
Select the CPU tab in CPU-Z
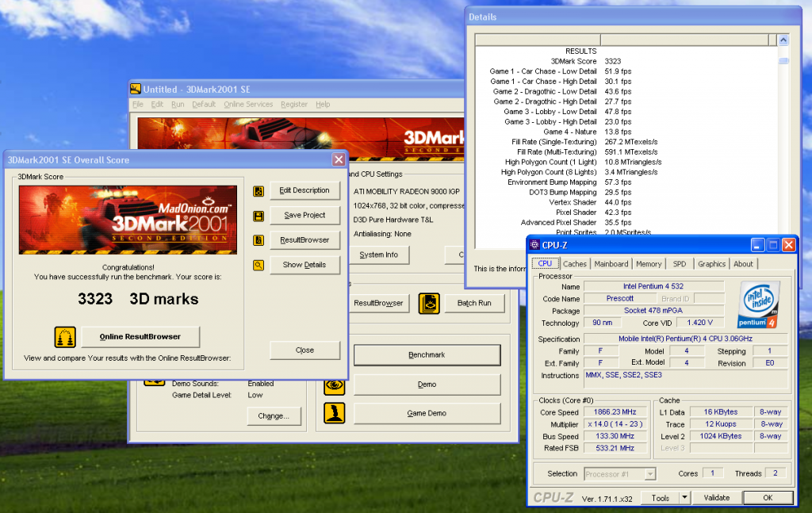point(546,263)
